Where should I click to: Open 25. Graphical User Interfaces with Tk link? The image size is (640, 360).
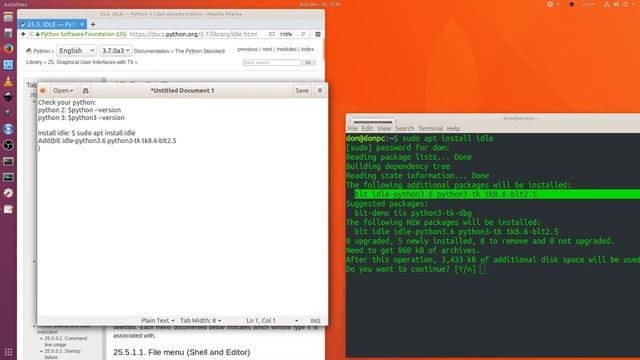click(91, 62)
